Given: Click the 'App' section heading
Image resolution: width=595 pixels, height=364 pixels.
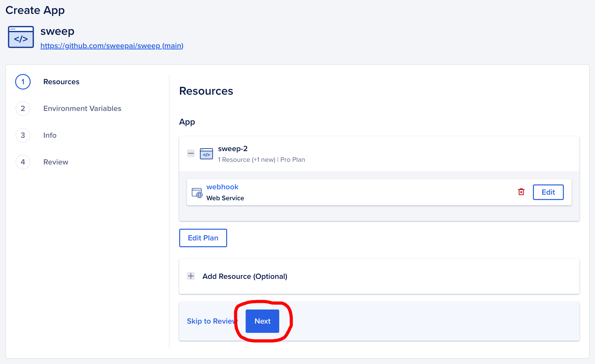Looking at the screenshot, I should [187, 122].
